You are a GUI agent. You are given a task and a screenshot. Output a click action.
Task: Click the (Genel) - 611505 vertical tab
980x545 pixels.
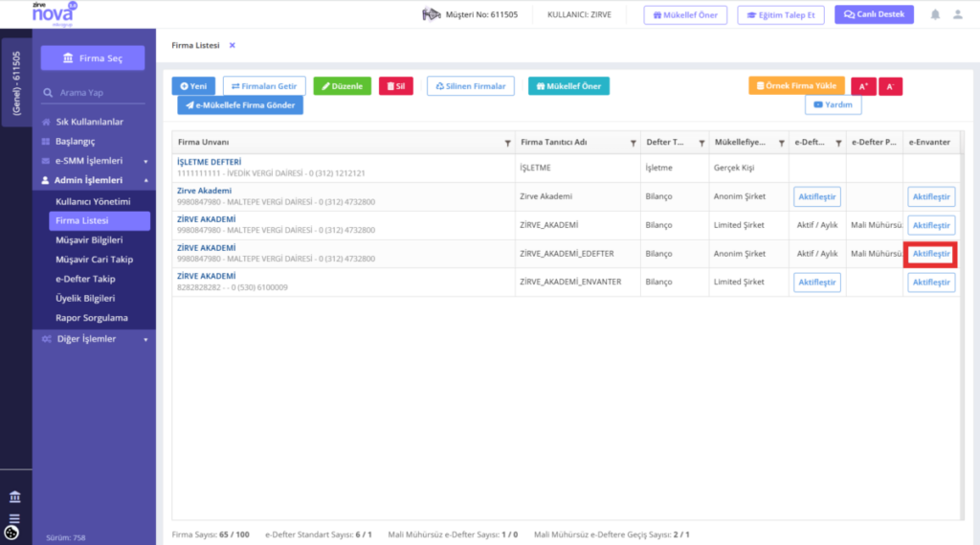[x=16, y=82]
